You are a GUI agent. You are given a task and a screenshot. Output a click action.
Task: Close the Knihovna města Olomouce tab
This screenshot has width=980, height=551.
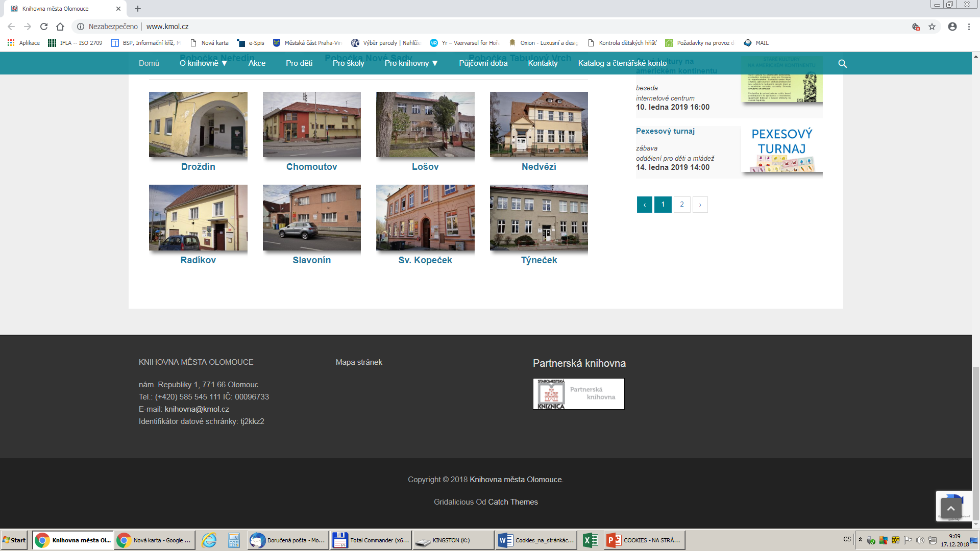pyautogui.click(x=118, y=9)
